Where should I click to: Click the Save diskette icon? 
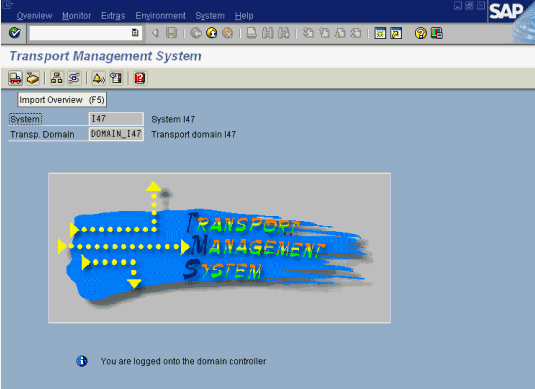point(171,33)
